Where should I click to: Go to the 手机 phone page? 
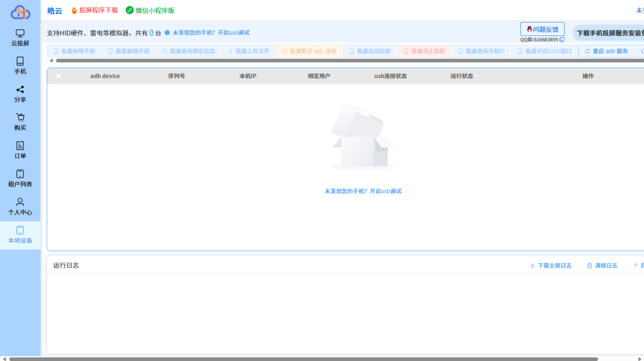[20, 65]
